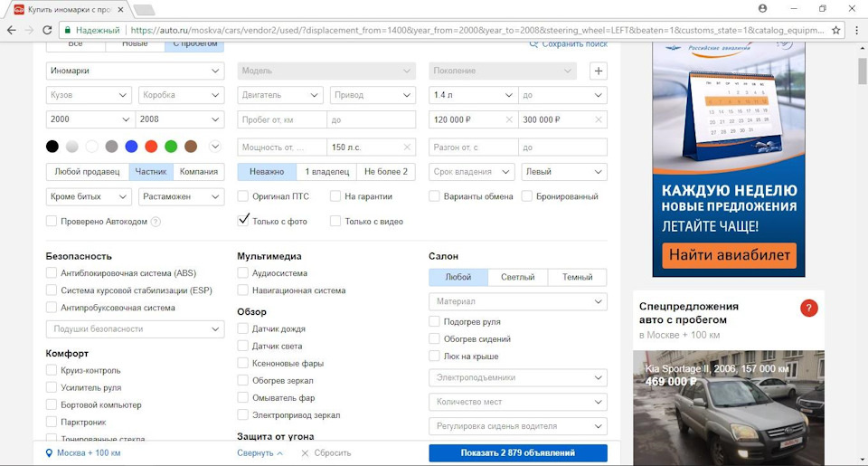This screenshot has width=868, height=466.
Task: Select the blue color swatch
Action: (x=131, y=147)
